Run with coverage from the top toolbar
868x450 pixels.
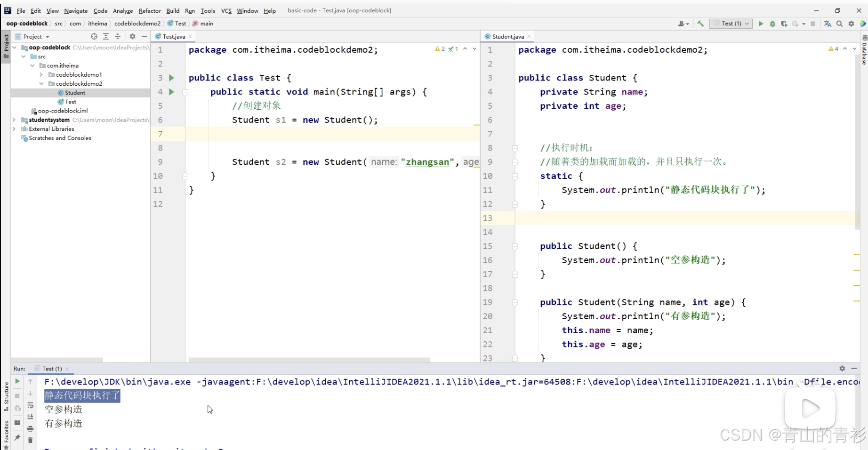784,24
